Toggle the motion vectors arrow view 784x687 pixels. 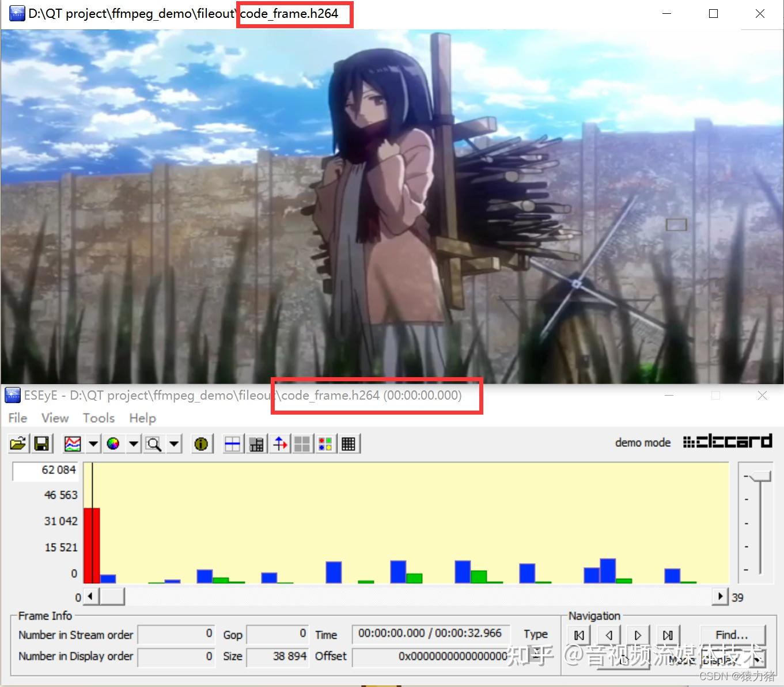click(x=280, y=443)
